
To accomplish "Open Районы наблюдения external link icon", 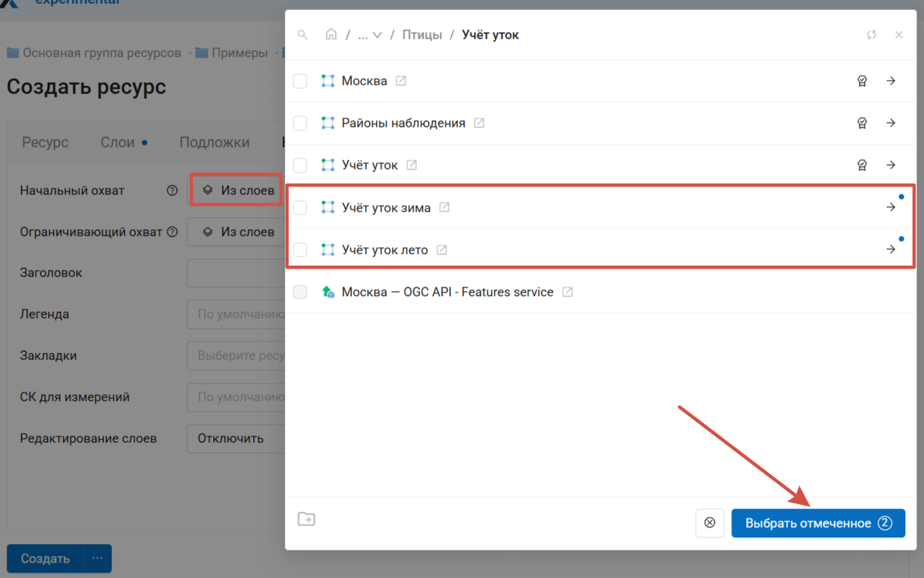I will 479,123.
